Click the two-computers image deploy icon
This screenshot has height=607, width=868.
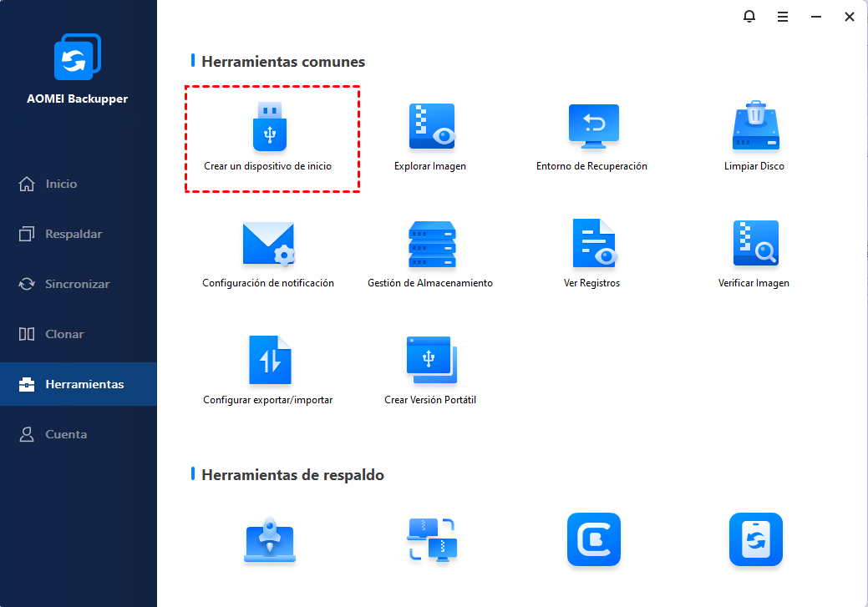pyautogui.click(x=433, y=539)
